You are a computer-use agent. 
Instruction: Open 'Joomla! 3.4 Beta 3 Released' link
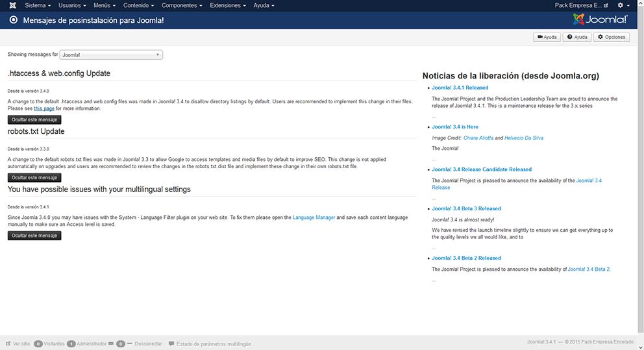466,208
